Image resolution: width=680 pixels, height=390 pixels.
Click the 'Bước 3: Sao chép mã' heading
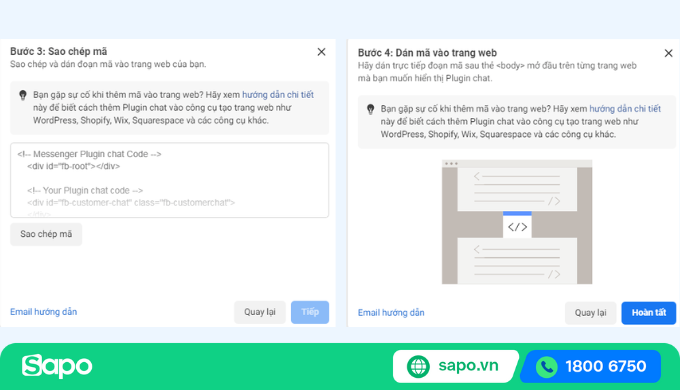click(x=59, y=51)
